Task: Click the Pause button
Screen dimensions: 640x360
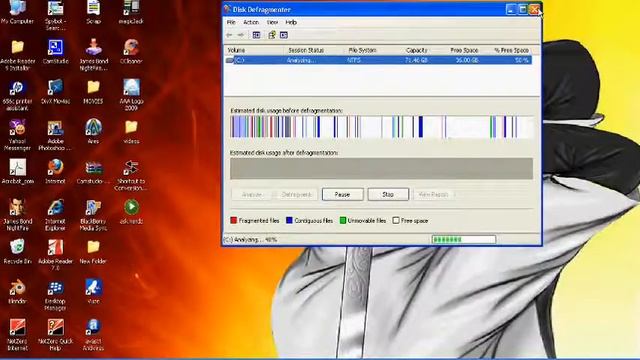Action: (x=342, y=194)
